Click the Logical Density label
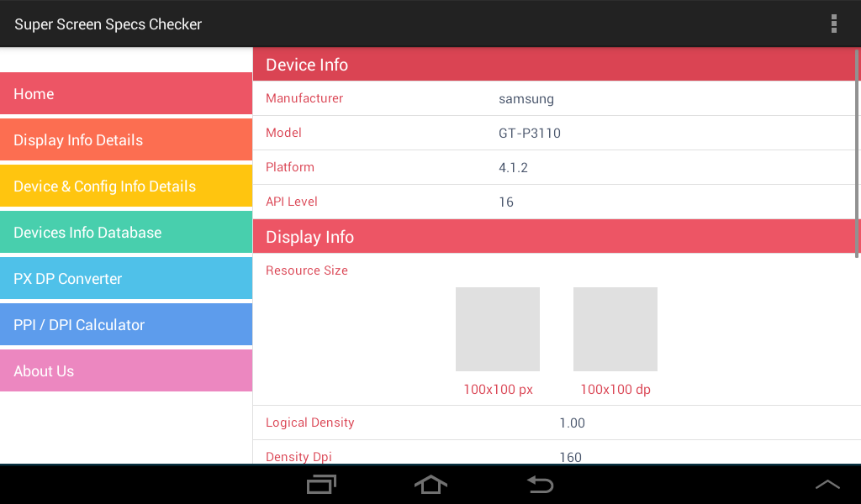This screenshot has width=861, height=504. [309, 423]
